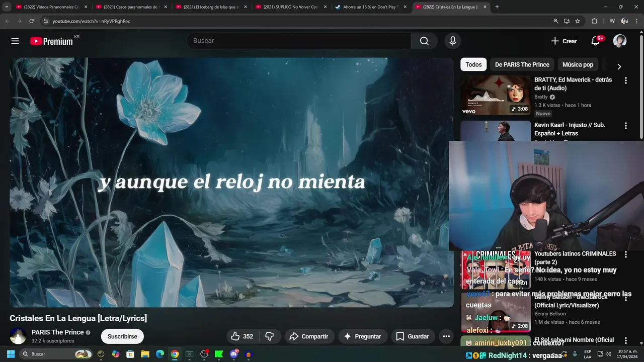Close the Videos Paranormales tab

(x=86, y=7)
